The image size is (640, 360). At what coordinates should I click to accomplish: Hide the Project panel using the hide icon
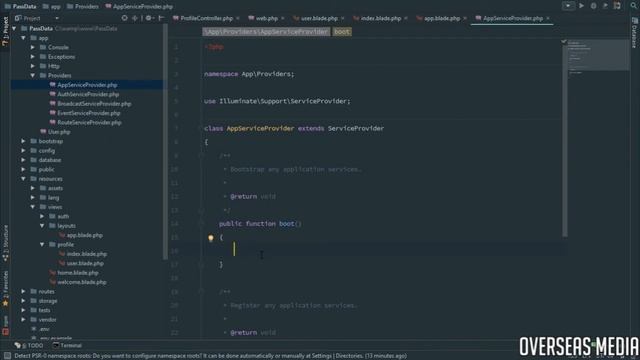(162, 18)
